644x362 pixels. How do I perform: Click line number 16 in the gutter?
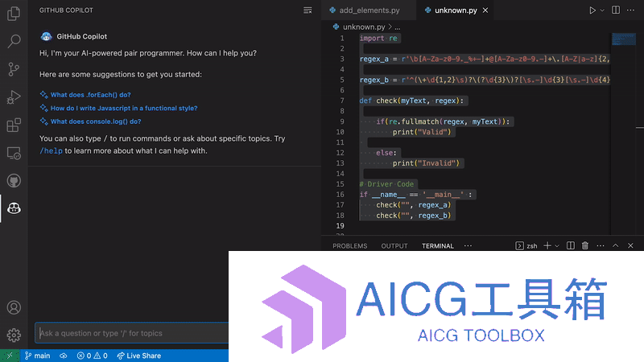pyautogui.click(x=340, y=195)
